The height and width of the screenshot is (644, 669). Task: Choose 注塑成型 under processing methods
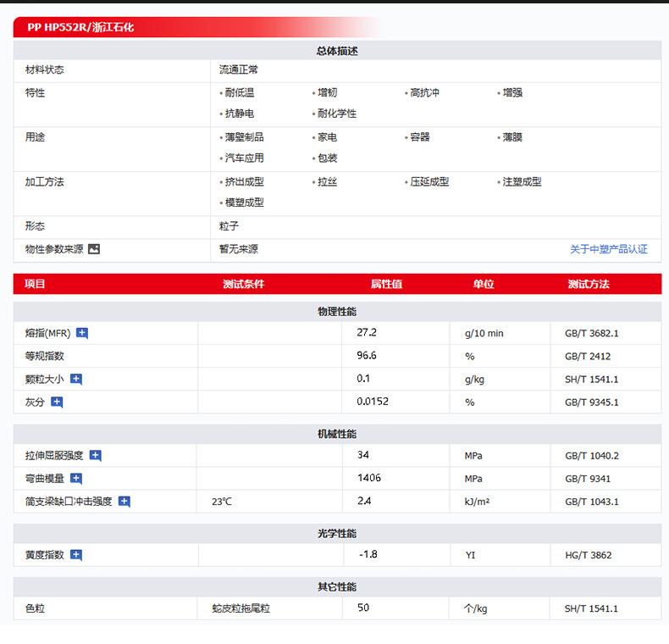tap(522, 182)
